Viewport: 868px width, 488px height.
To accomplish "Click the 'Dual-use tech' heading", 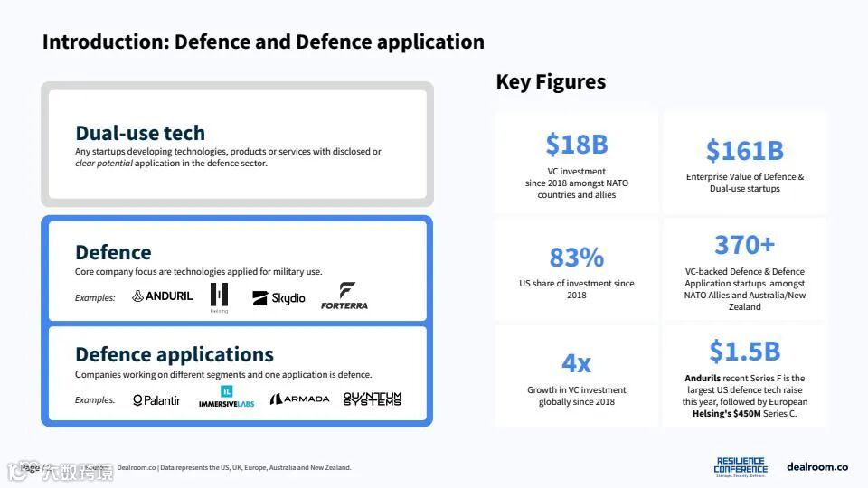I will click(140, 133).
